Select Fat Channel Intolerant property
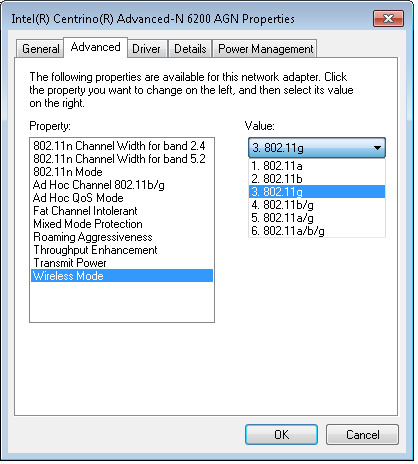This screenshot has width=418, height=464. [x=122, y=211]
